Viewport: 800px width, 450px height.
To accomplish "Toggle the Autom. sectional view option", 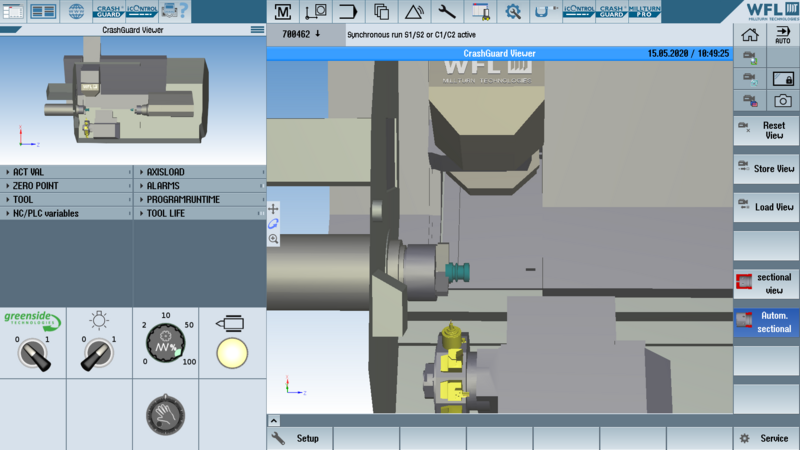I will click(x=766, y=322).
